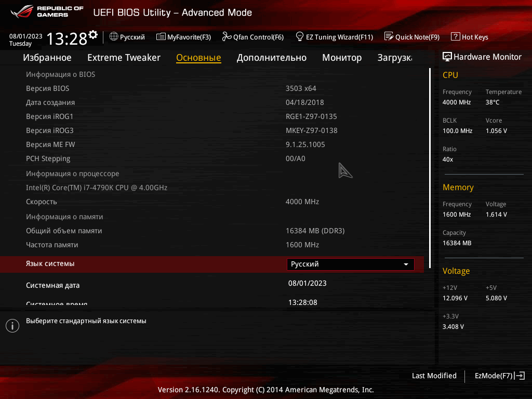532x399 pixels.
Task: Click the Hot Keys question mark icon
Action: point(455,36)
